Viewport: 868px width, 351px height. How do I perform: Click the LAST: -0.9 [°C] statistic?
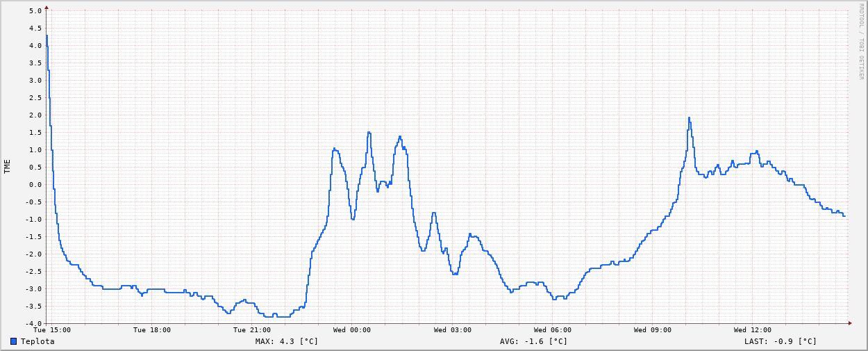click(781, 341)
